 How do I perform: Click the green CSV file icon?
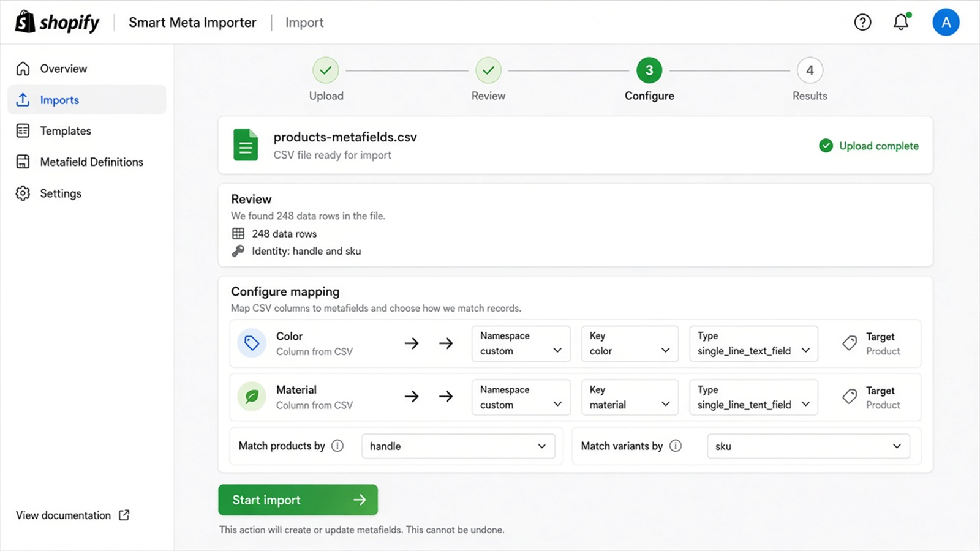click(246, 145)
